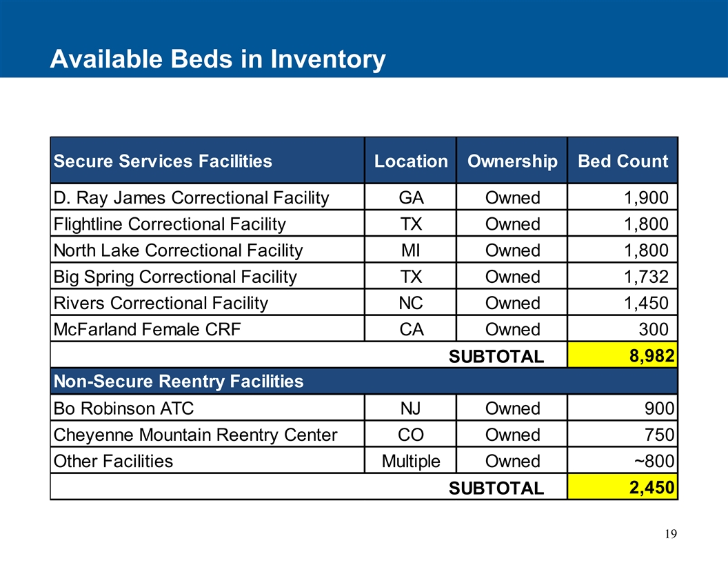The height and width of the screenshot is (563, 728).
Task: Click the NC location for Rivers Correctional
Action: coord(411,303)
